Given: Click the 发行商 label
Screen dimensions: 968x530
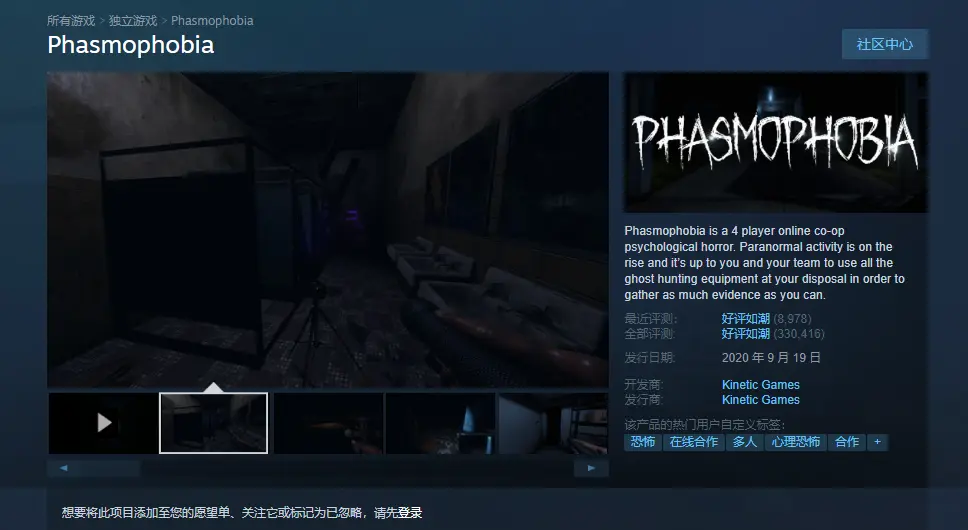Looking at the screenshot, I should pos(644,400).
